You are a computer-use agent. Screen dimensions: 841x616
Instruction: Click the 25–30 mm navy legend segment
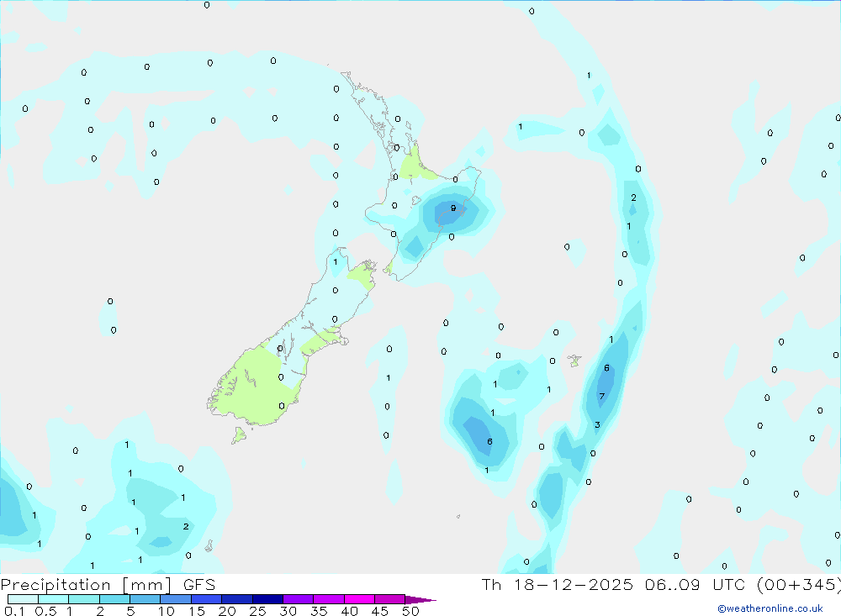(x=267, y=599)
